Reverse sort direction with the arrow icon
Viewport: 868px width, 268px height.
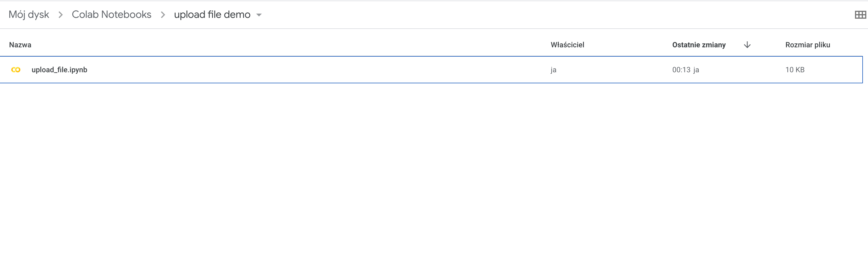pos(747,45)
